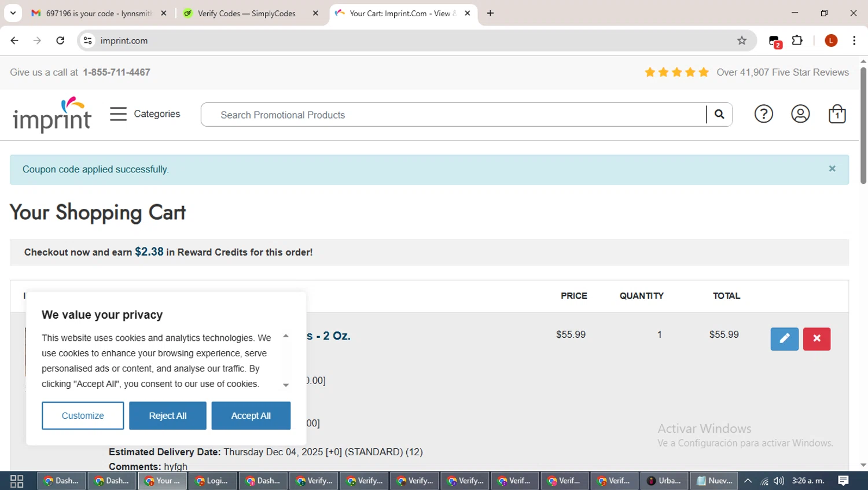Open a new browser tab
The image size is (868, 490).
coord(491,13)
